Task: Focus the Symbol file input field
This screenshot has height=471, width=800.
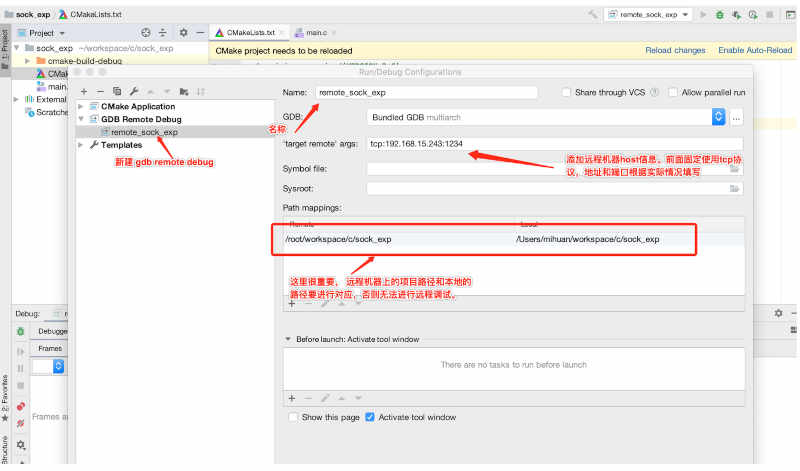Action: 548,169
